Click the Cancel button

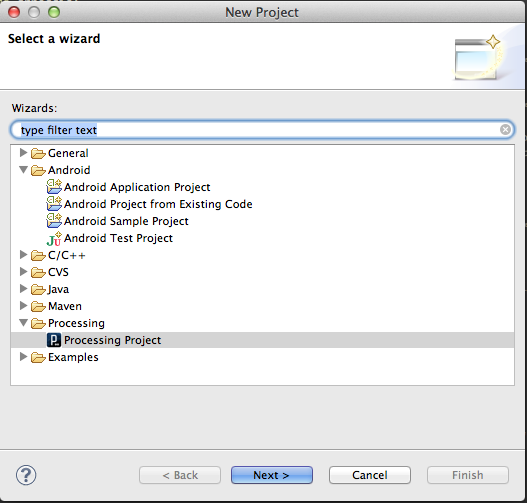370,475
